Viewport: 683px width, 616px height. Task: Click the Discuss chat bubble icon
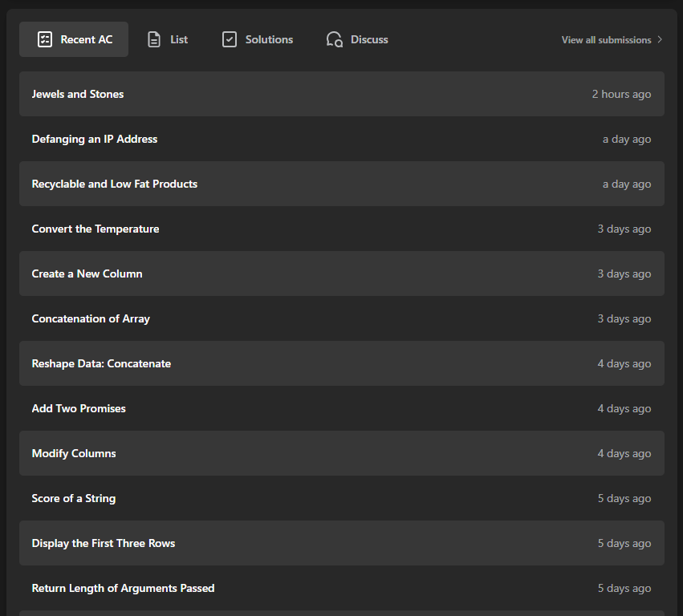pos(335,39)
